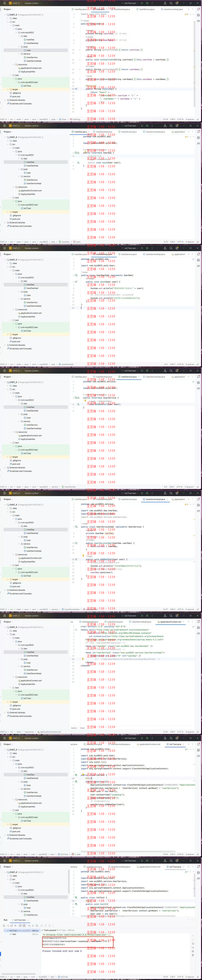Collapse the pojo package in the UserDaoImpl.java window tree
Image resolution: width=202 pixels, height=980 pixels.
(19, 292)
